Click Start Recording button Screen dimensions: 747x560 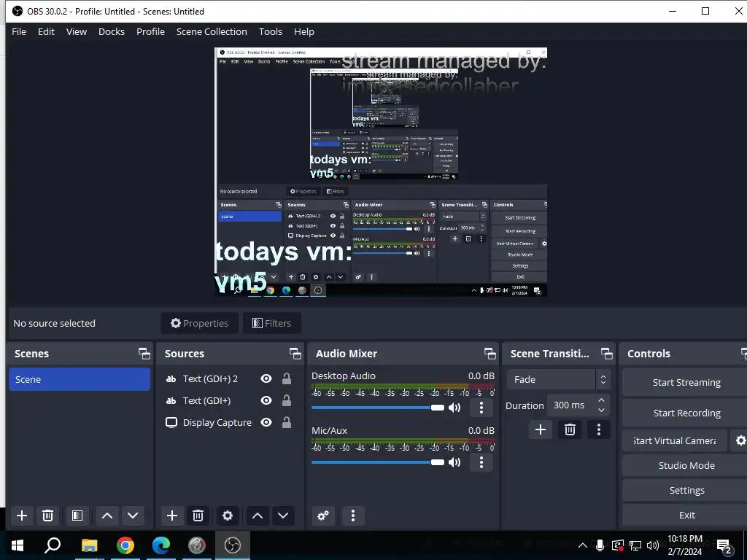click(686, 413)
